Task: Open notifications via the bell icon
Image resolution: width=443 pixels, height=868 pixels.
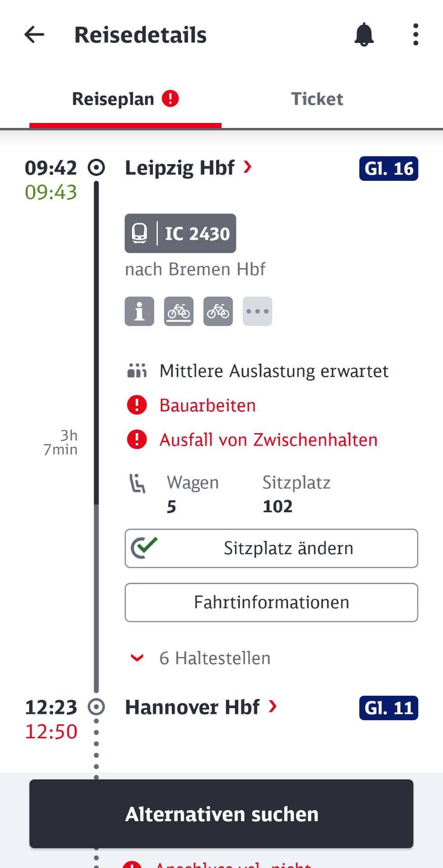Action: [364, 35]
